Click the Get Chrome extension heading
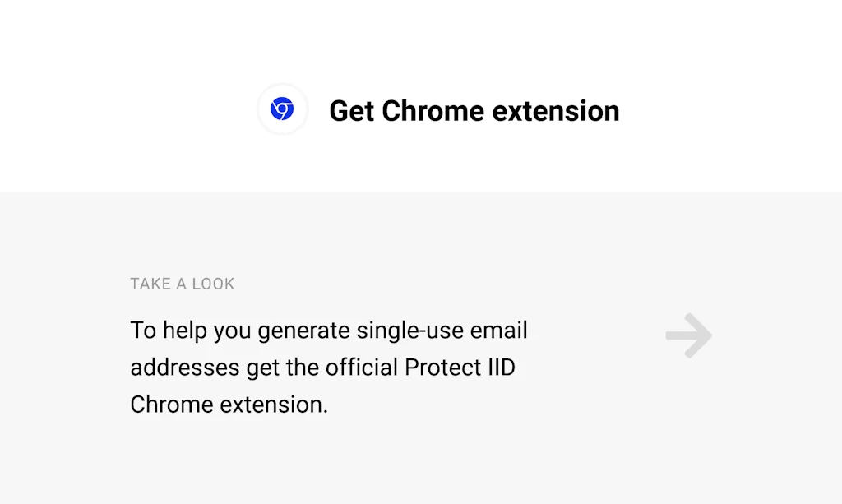 tap(474, 110)
